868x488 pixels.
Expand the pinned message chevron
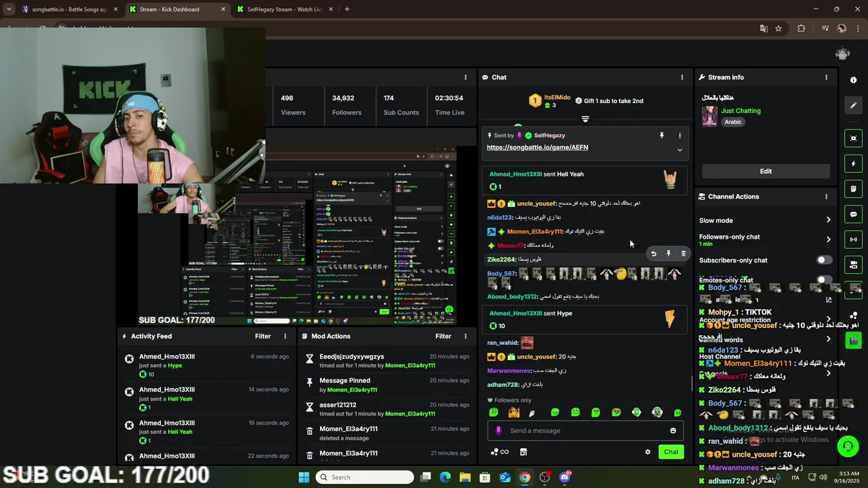[x=679, y=150]
